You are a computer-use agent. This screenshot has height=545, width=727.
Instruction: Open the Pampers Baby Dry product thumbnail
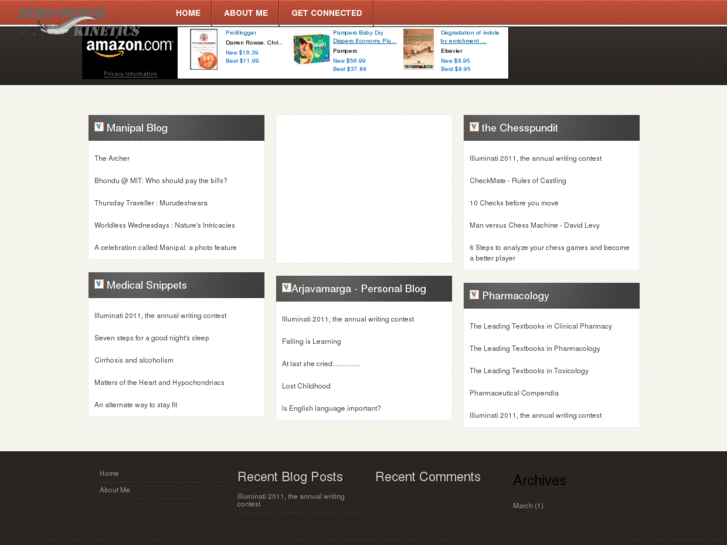tap(311, 49)
